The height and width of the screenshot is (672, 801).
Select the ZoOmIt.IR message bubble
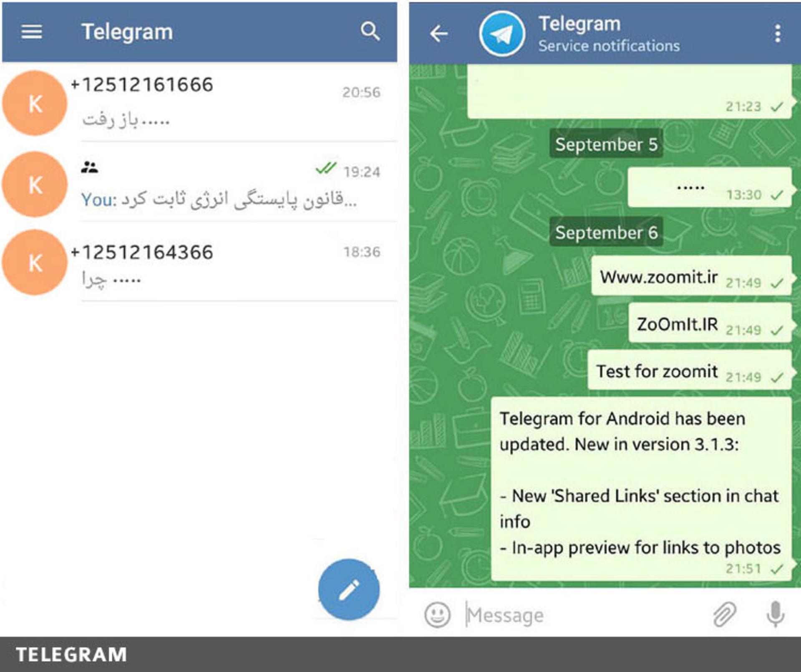coord(710,323)
